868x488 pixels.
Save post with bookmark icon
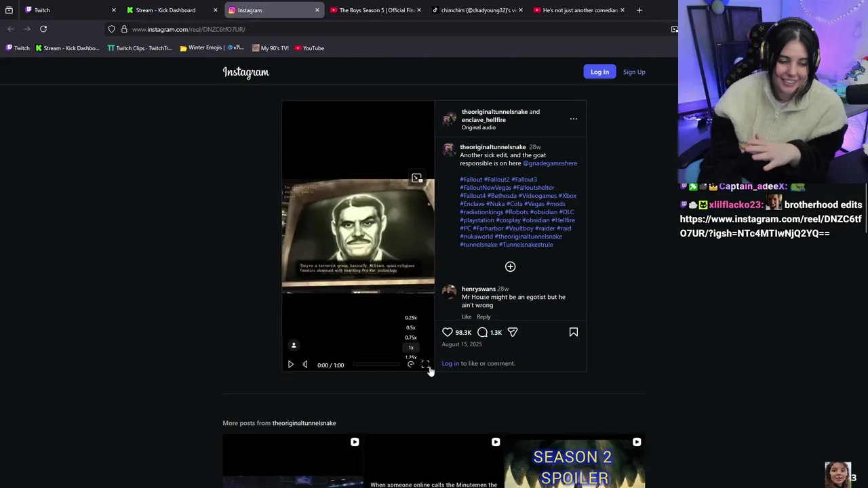574,332
